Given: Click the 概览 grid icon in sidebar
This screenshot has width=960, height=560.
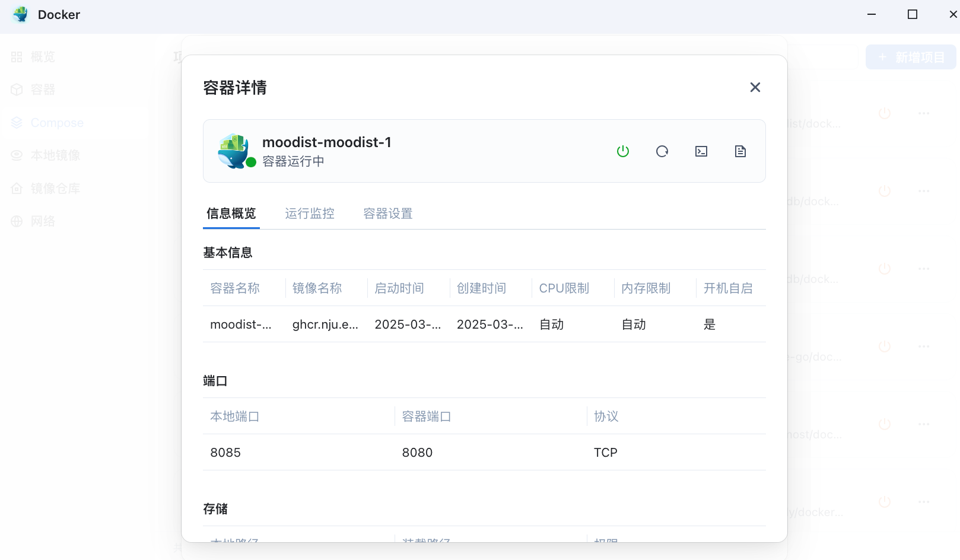Looking at the screenshot, I should coord(17,57).
